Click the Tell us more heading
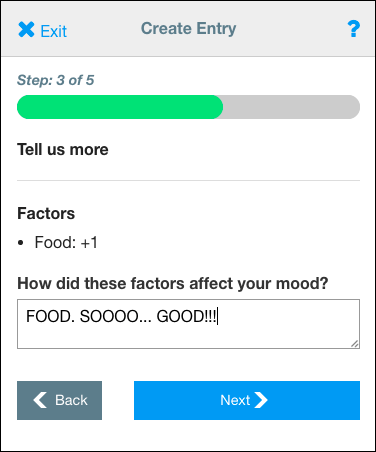 (x=63, y=149)
